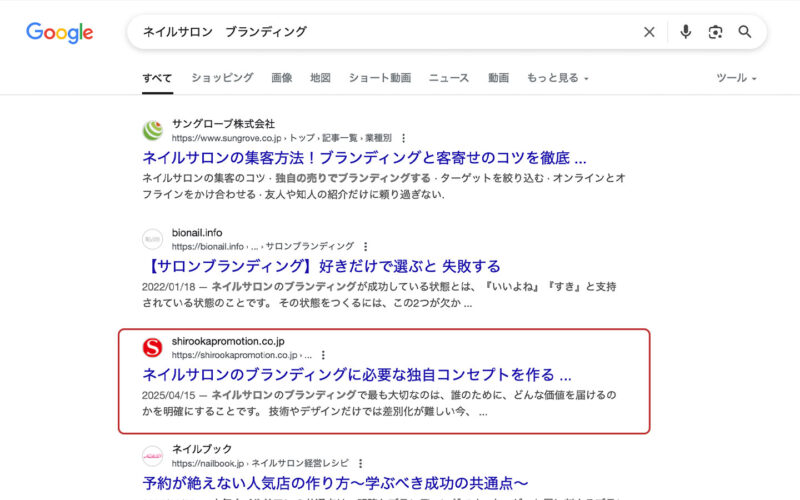Switch to the ショッピング tab

tap(222, 78)
